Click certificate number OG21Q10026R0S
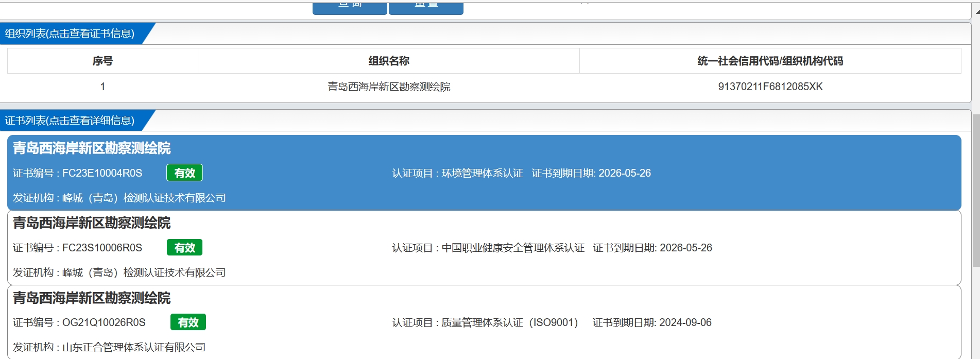 coord(104,322)
